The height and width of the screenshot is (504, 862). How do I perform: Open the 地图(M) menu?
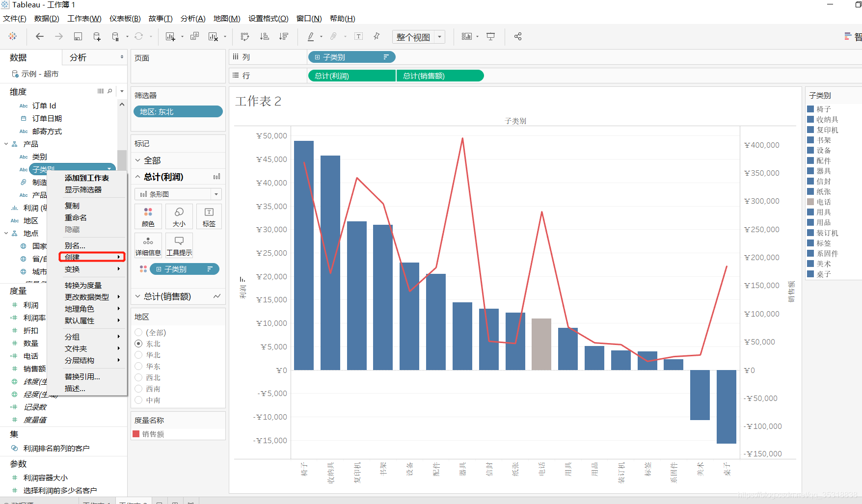click(x=227, y=19)
